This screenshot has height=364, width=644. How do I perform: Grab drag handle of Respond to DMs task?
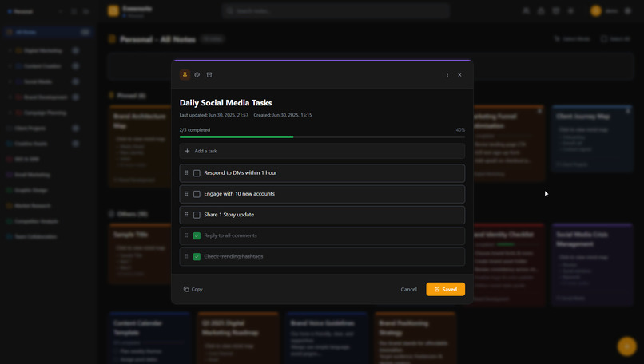coord(186,172)
